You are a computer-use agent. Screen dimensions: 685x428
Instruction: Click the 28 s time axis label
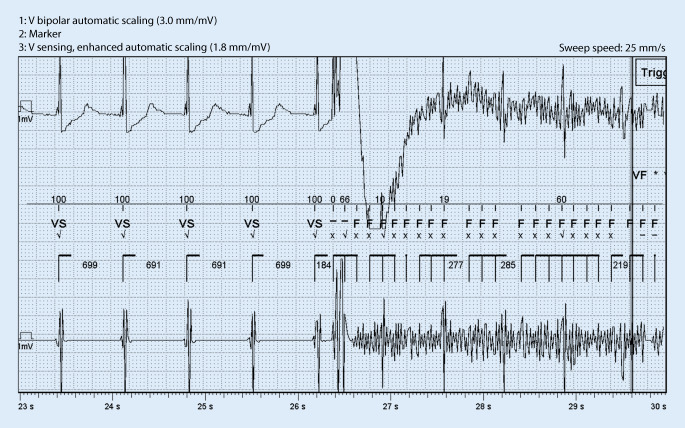tap(483, 407)
